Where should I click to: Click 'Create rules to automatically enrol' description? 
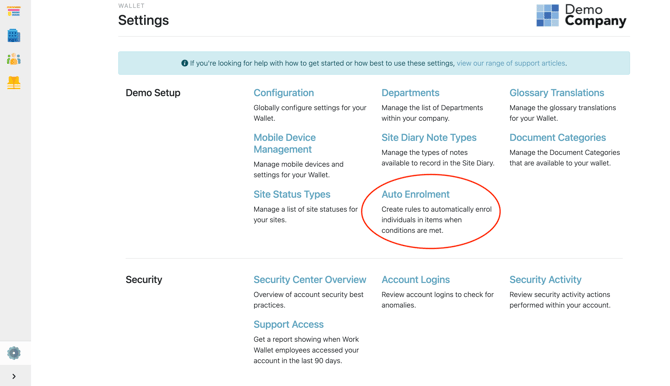click(437, 220)
